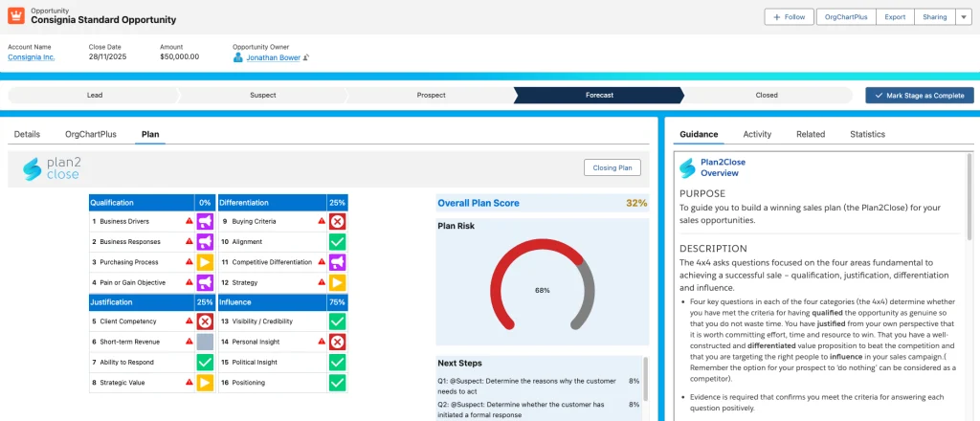Click Mark Stage as Complete button

point(920,96)
